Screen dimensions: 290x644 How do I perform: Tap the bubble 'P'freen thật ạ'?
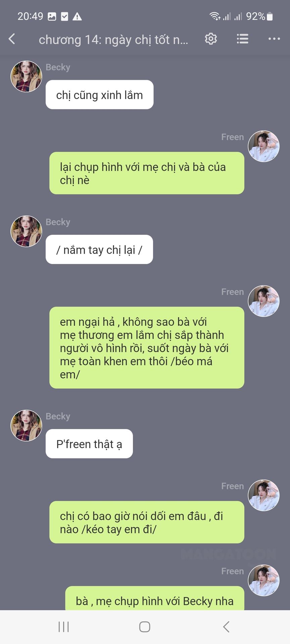[89, 444]
